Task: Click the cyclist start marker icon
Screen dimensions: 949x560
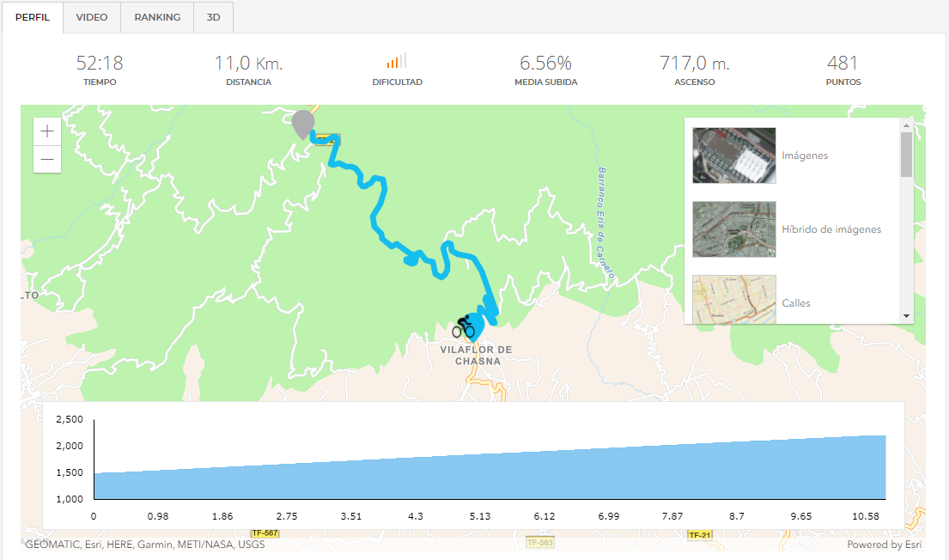Action: click(464, 327)
